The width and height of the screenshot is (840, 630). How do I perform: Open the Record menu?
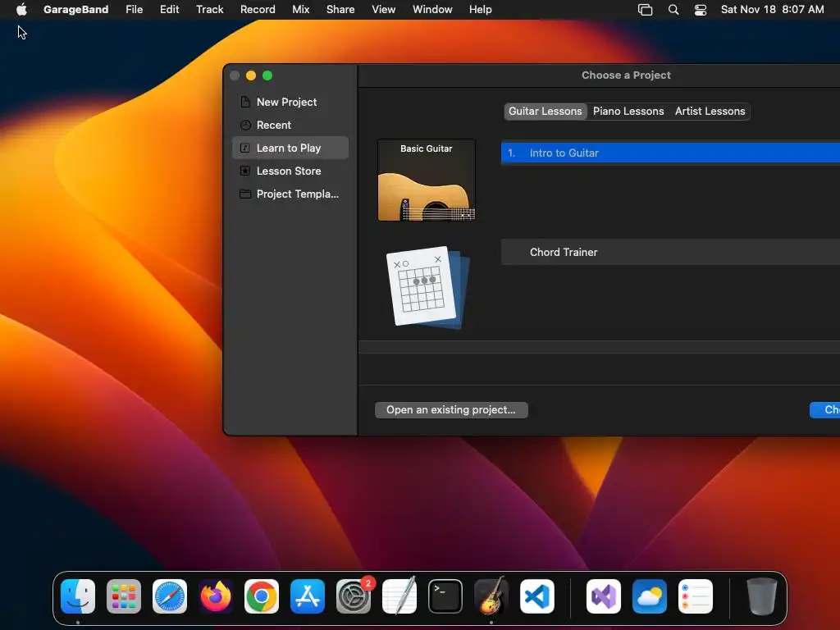(x=258, y=9)
